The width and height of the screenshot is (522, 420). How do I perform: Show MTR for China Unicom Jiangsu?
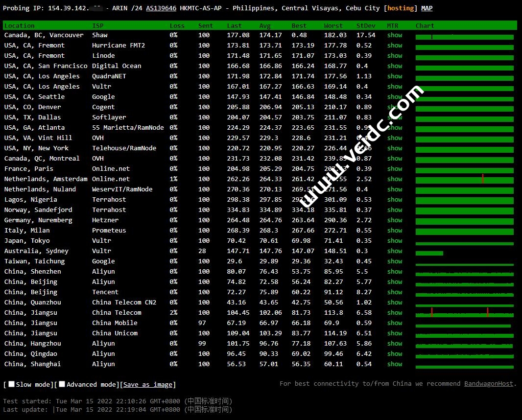click(x=395, y=333)
